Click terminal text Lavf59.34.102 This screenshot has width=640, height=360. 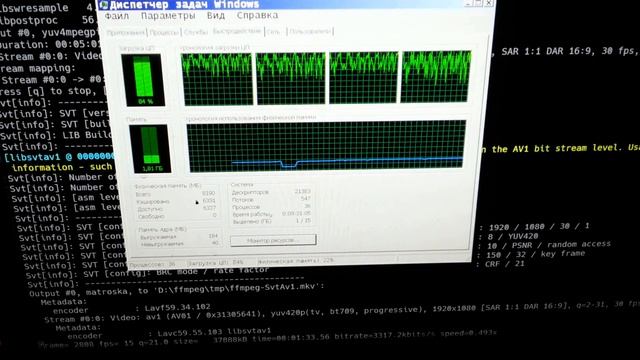[x=178, y=306]
